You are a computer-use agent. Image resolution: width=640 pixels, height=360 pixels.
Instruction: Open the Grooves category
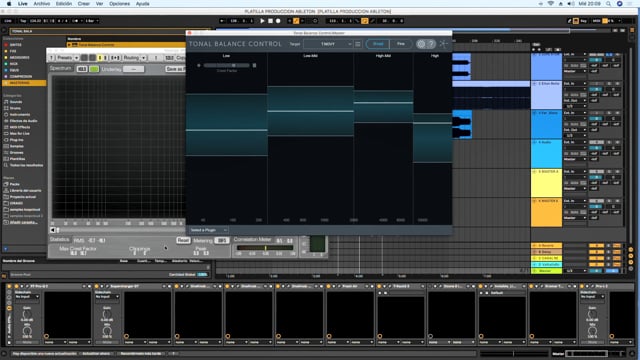point(17,153)
